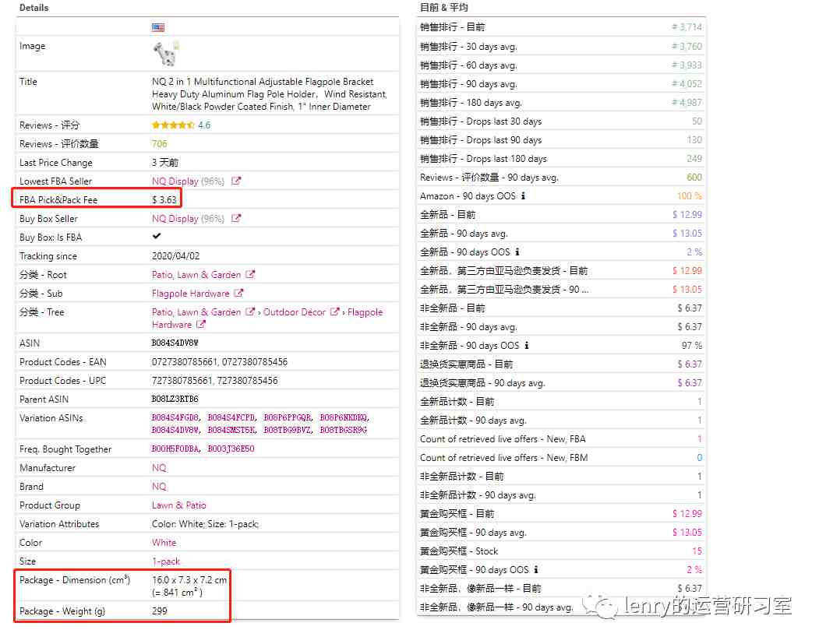Click external link icon after Outdoor Décor

point(335,312)
